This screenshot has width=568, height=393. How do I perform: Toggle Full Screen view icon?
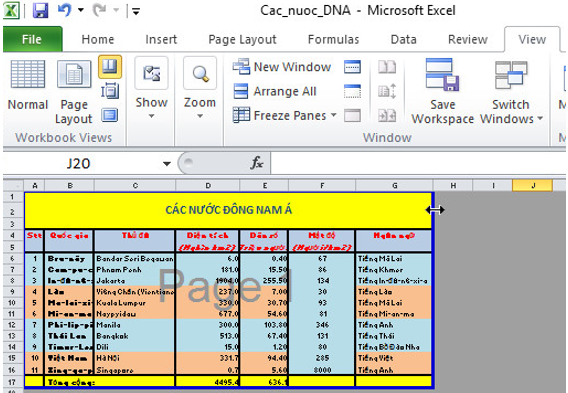coord(110,115)
